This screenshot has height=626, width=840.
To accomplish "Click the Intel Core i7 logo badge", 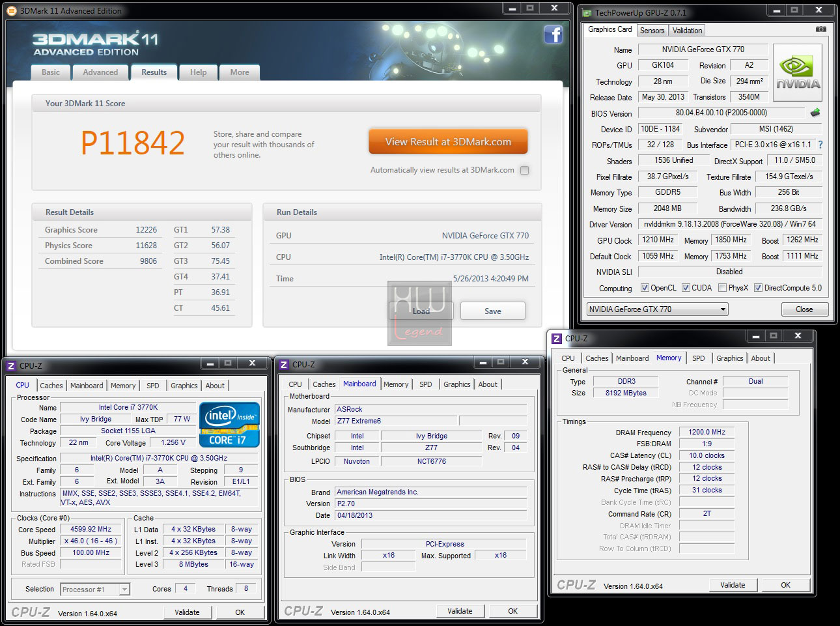I will [230, 424].
